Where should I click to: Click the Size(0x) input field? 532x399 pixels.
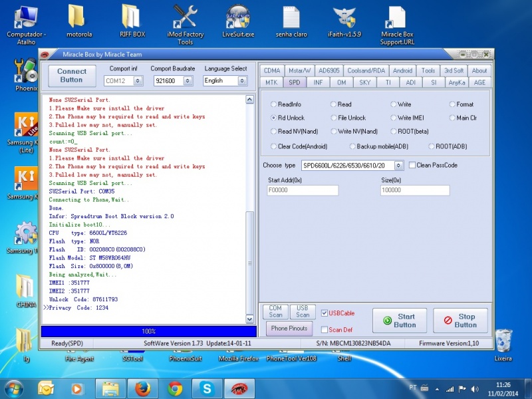tap(415, 190)
